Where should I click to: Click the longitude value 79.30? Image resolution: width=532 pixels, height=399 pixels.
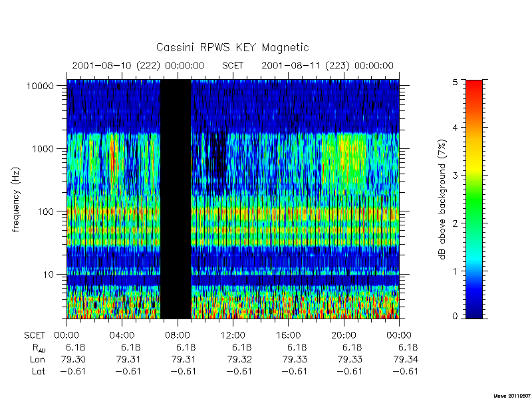click(x=73, y=359)
